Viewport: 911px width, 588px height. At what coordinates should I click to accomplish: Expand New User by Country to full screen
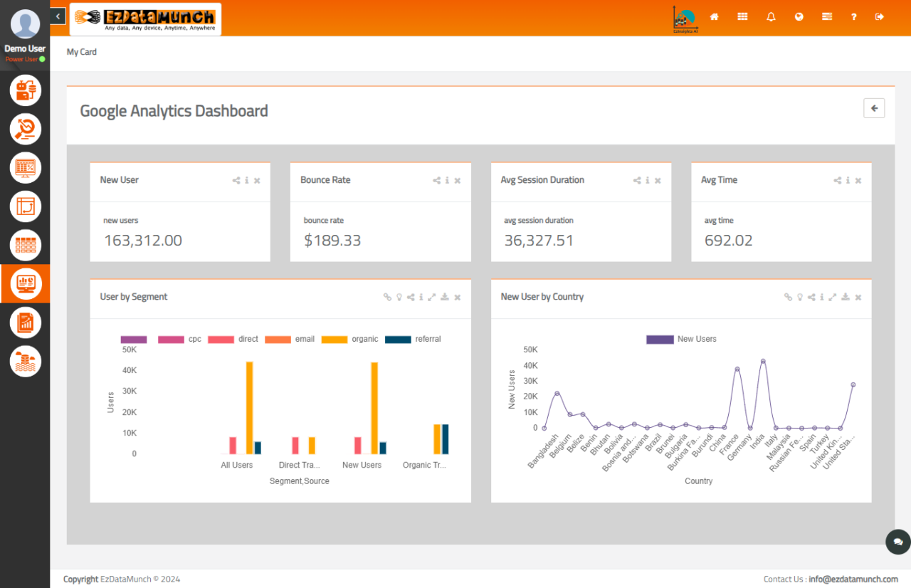tap(833, 298)
